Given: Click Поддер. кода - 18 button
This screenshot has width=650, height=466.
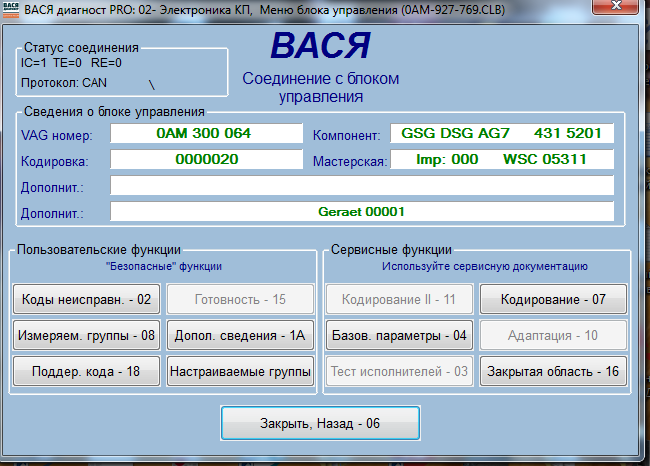Looking at the screenshot, I should click(86, 371).
